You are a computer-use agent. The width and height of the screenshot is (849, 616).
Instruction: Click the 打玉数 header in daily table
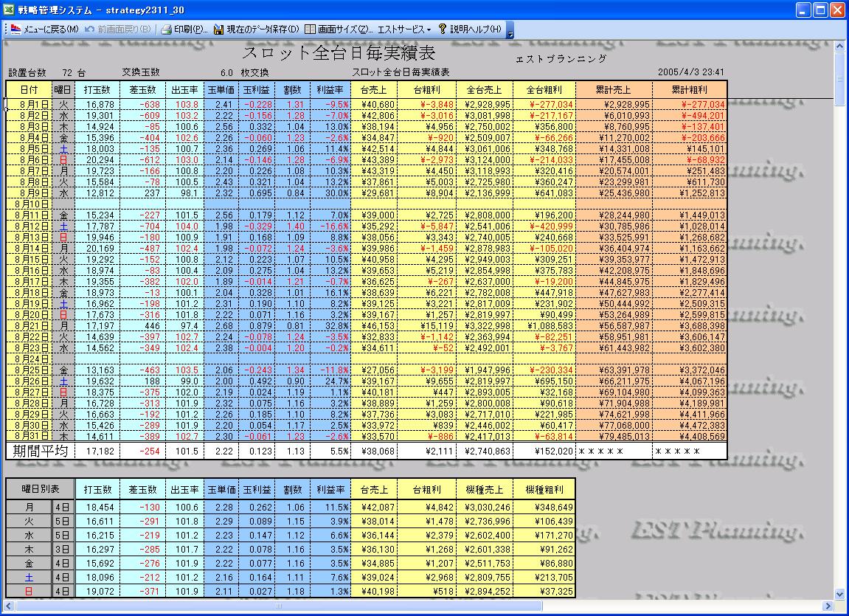pos(97,90)
